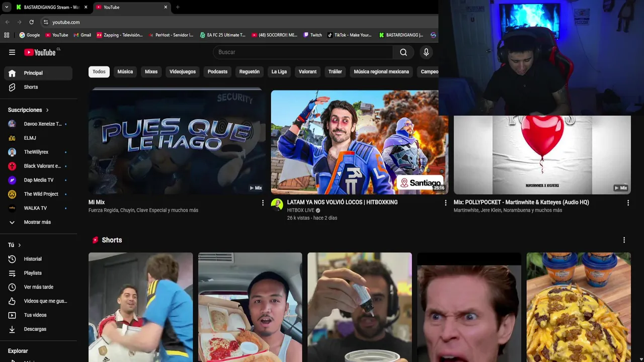Open Tus videos page
The height and width of the screenshot is (362, 644).
38,315
